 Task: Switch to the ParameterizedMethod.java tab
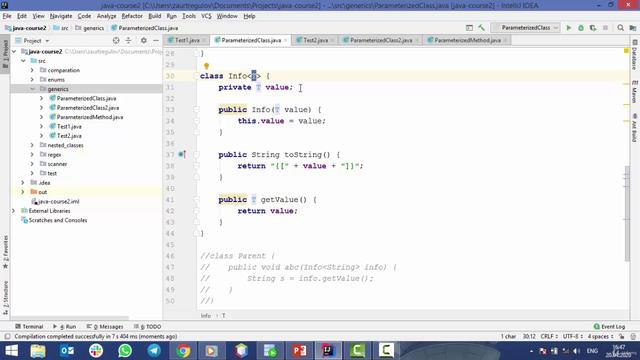467,40
